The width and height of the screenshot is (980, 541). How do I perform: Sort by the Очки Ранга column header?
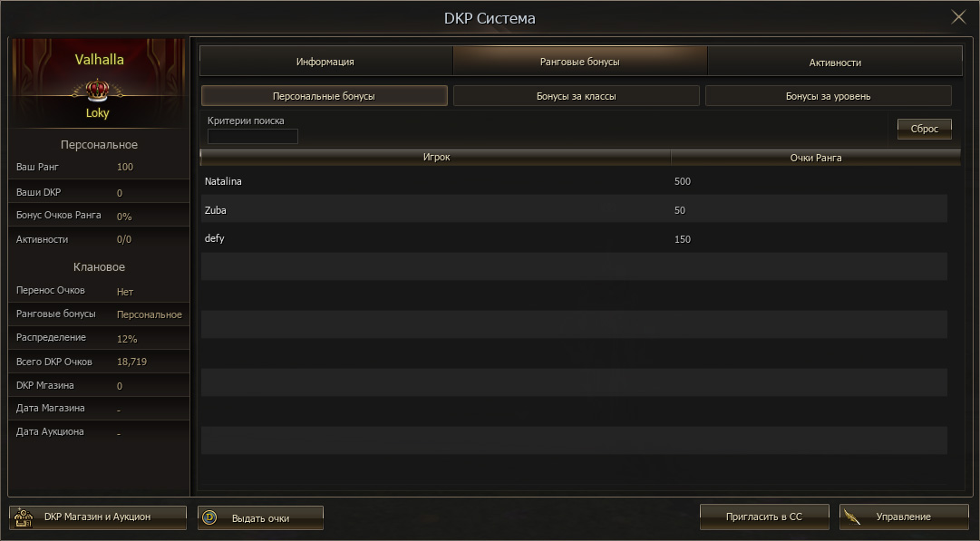815,158
